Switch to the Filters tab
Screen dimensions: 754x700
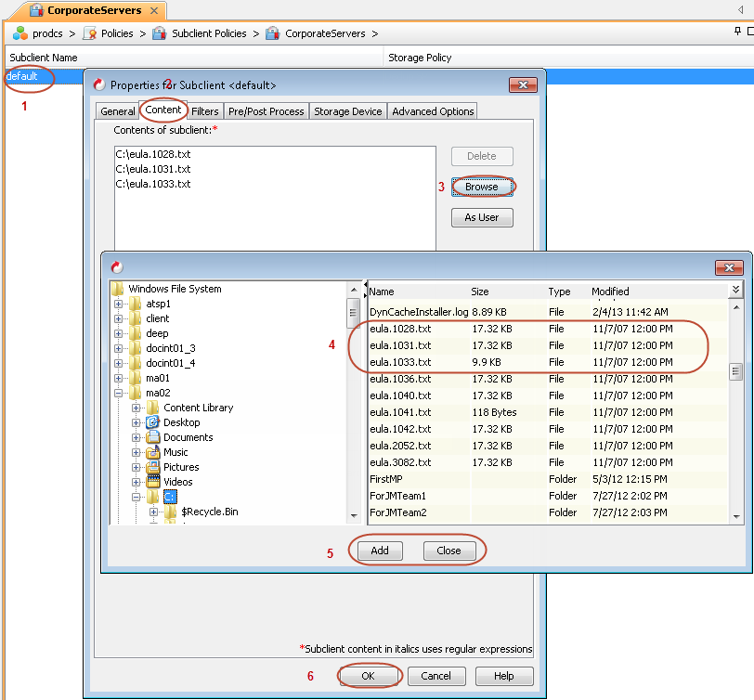[x=205, y=111]
